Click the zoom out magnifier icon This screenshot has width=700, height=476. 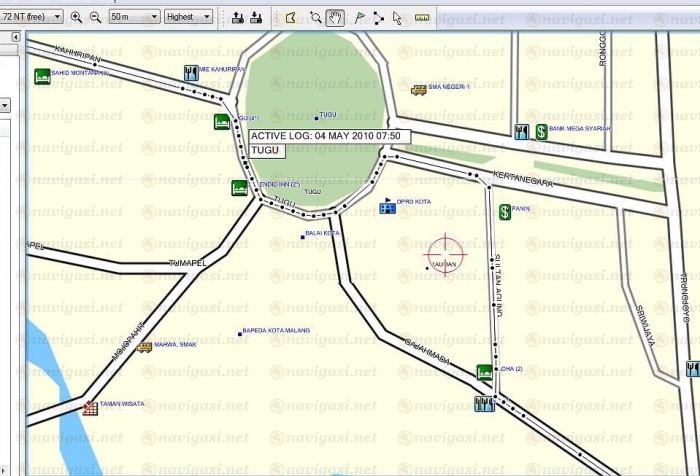pos(95,17)
